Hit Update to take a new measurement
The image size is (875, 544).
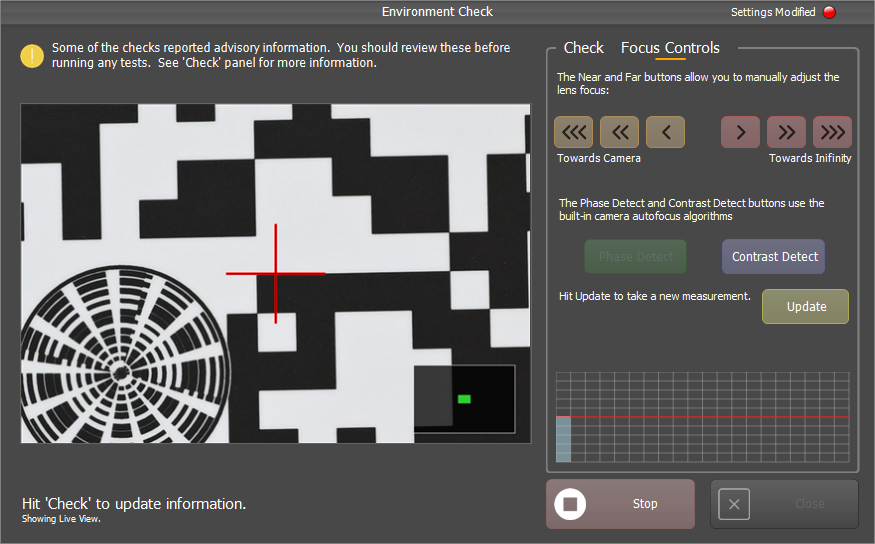(805, 306)
